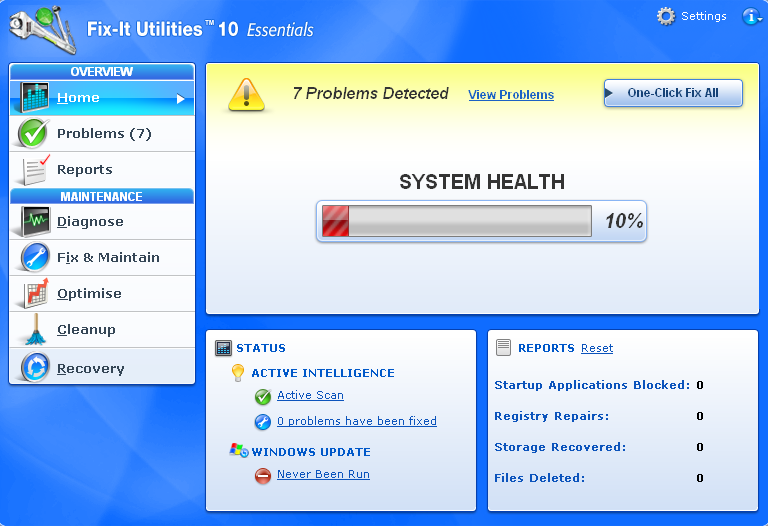The height and width of the screenshot is (526, 768).
Task: Click the Optimise chart icon
Action: click(x=36, y=293)
